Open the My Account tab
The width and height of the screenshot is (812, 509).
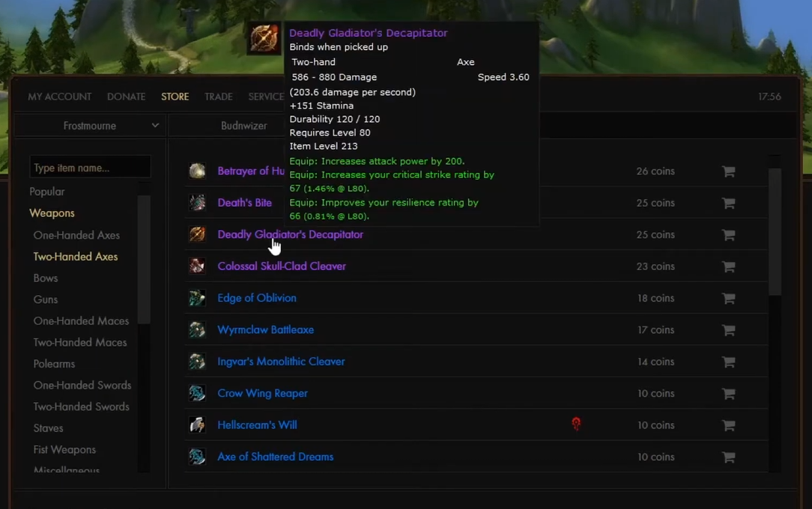pos(60,97)
